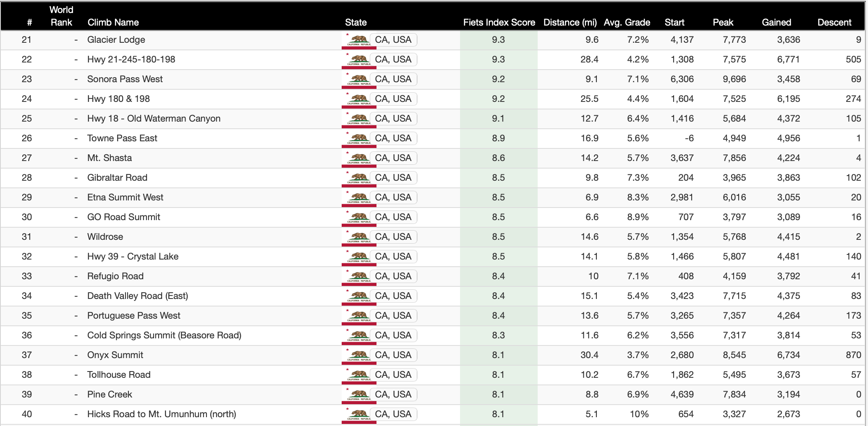Click the flag icon in the Wildrose row
The width and height of the screenshot is (868, 426).
click(x=359, y=237)
